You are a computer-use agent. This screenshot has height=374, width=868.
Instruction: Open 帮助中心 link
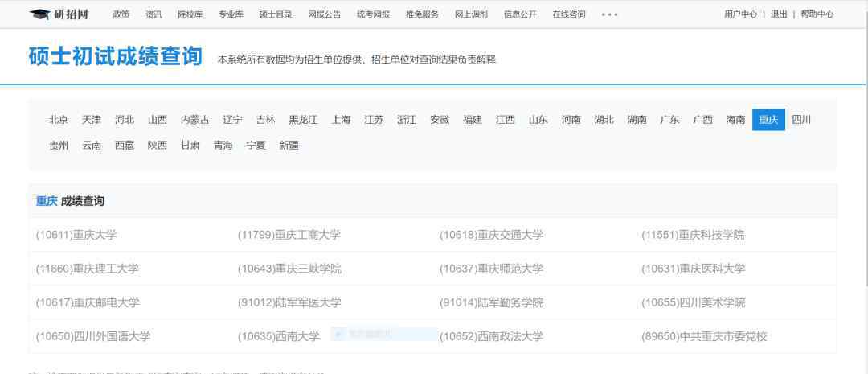[x=817, y=14]
